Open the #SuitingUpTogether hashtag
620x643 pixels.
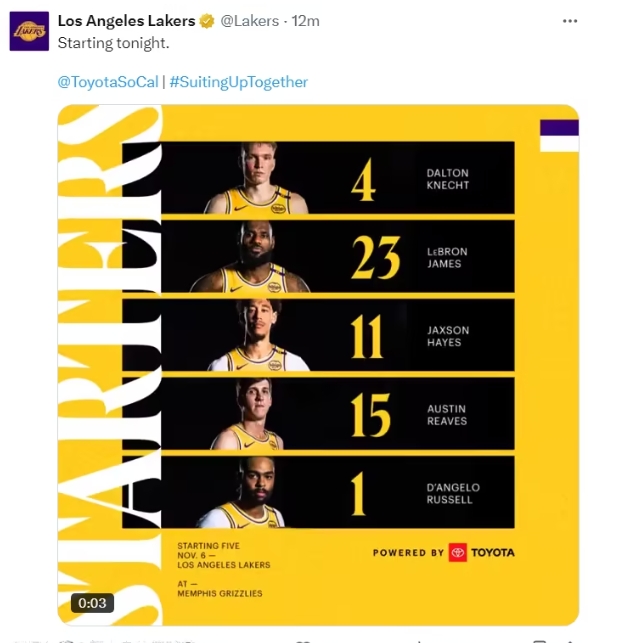(x=239, y=82)
